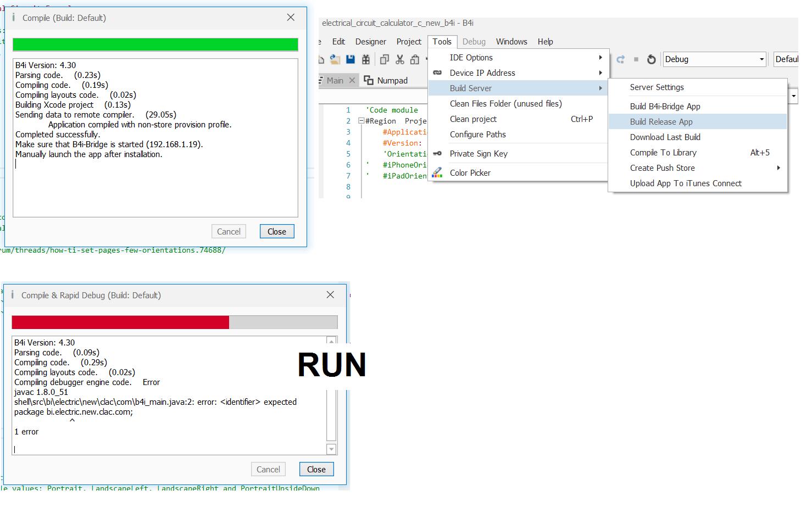Expand IDE Options submenu
Image resolution: width=812 pixels, height=524 pixels.
pos(518,58)
